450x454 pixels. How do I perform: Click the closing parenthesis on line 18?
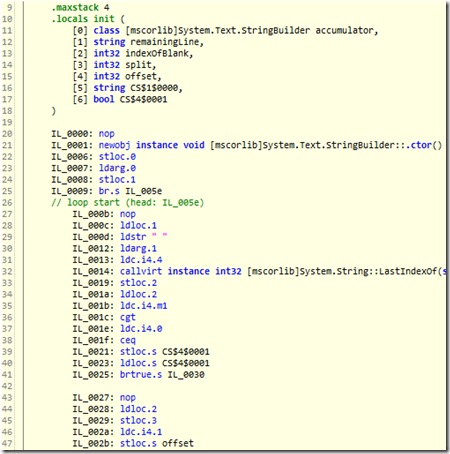(x=53, y=111)
